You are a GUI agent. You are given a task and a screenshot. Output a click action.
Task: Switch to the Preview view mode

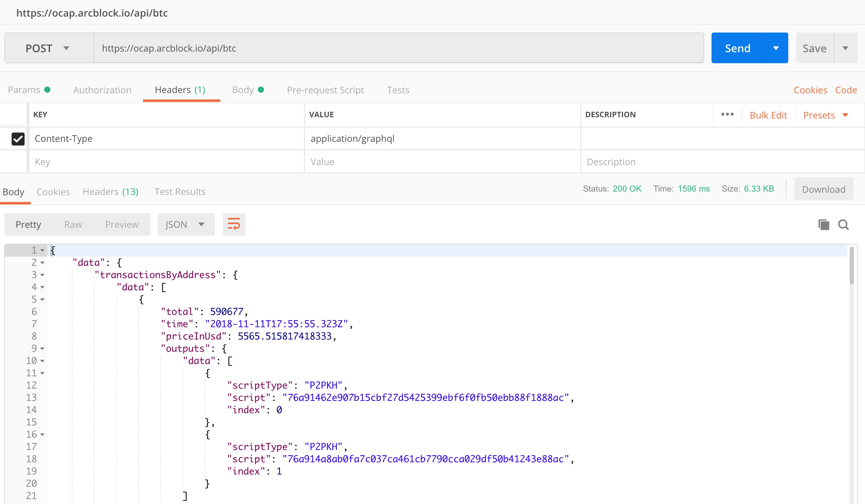point(122,224)
